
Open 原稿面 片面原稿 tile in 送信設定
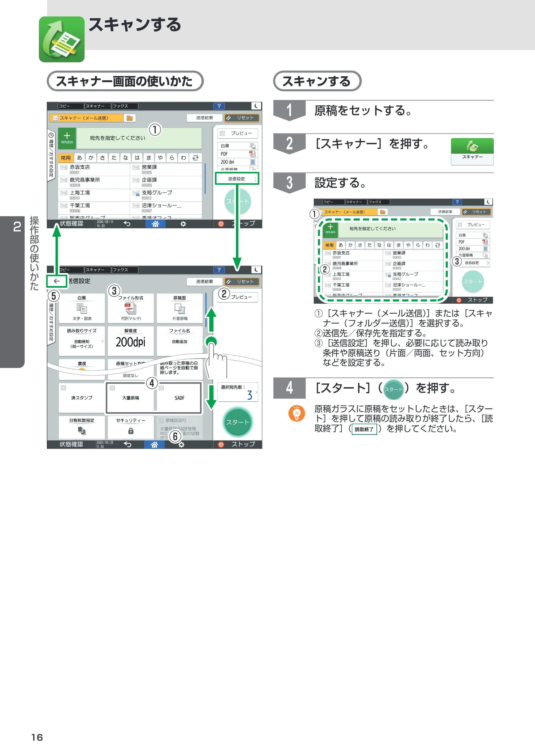tap(179, 308)
